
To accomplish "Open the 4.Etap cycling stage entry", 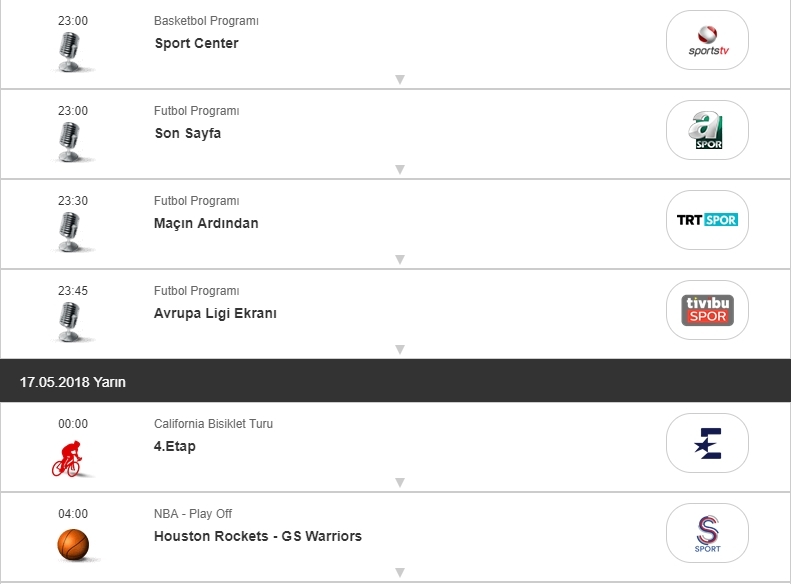I will point(175,446).
